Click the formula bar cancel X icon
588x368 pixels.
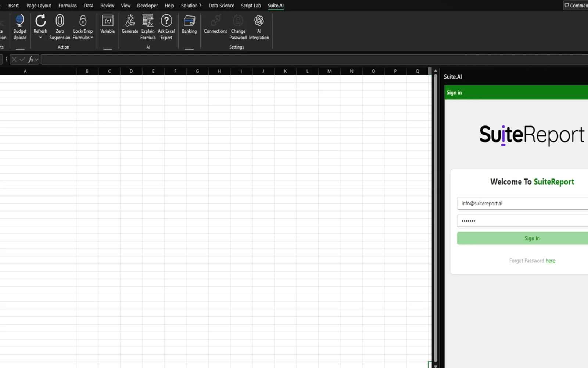point(14,59)
